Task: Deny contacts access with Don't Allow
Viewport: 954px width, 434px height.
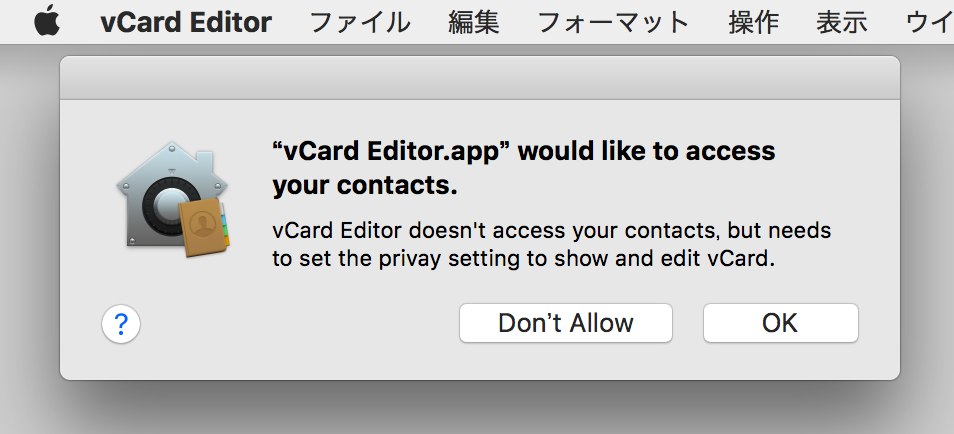Action: (x=566, y=323)
